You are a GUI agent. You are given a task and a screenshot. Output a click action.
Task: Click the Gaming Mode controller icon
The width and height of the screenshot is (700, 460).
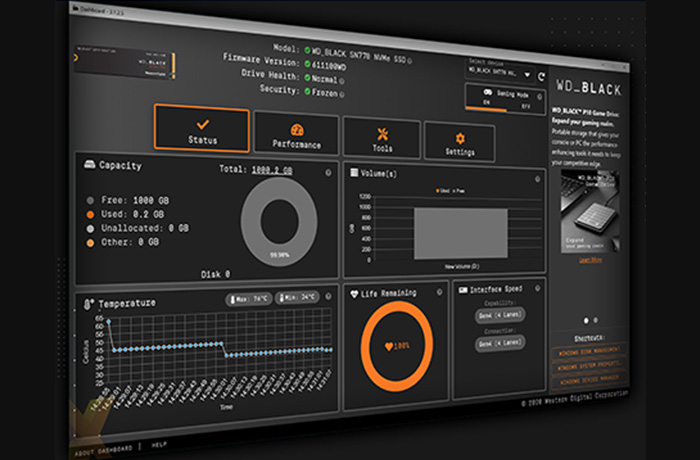(x=488, y=92)
